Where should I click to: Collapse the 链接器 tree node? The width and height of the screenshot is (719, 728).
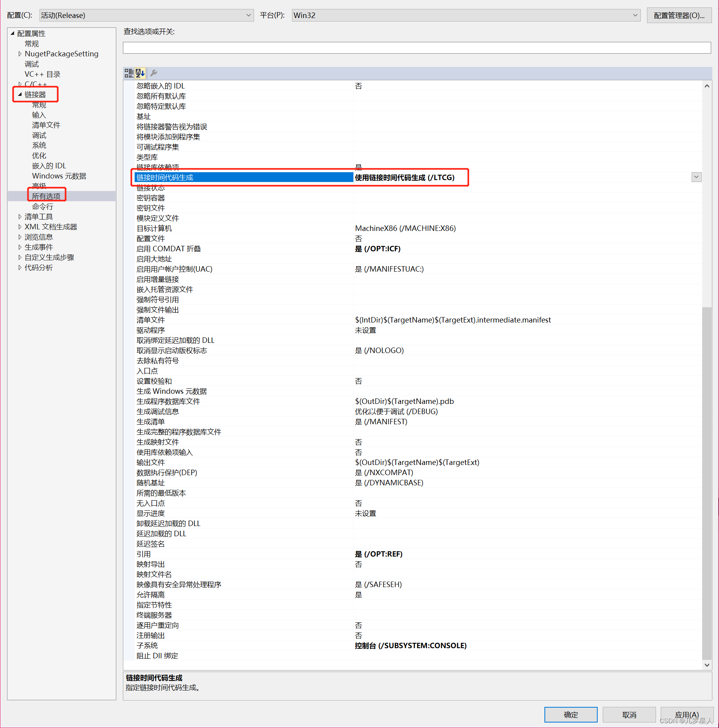pyautogui.click(x=20, y=94)
